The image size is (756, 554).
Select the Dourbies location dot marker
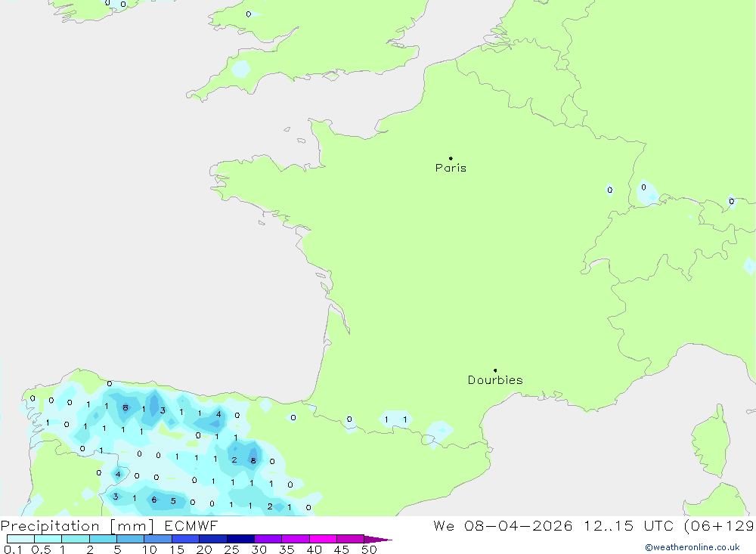[x=495, y=370]
